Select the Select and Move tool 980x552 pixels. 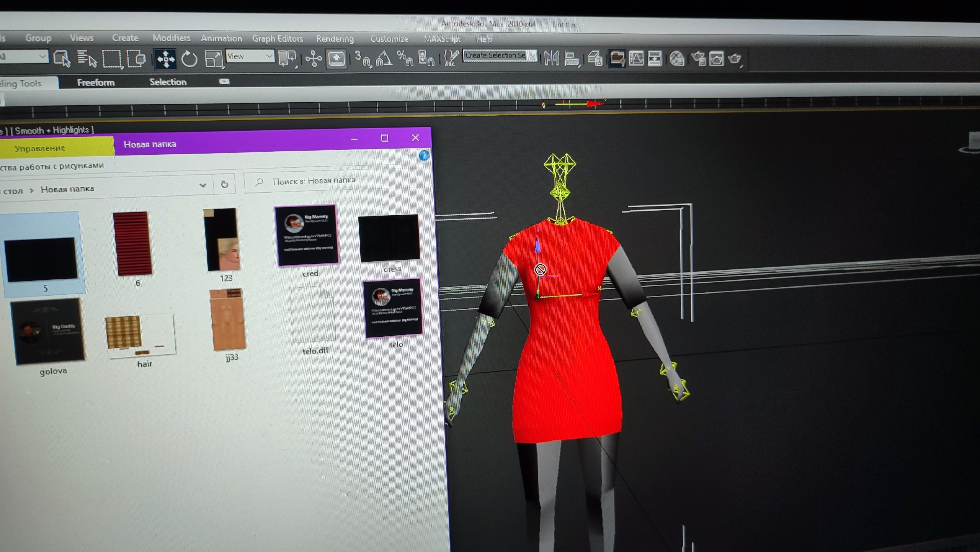(165, 59)
